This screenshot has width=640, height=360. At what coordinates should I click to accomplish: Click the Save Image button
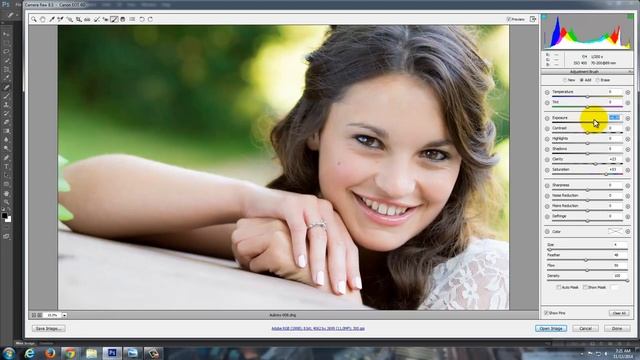pyautogui.click(x=48, y=328)
